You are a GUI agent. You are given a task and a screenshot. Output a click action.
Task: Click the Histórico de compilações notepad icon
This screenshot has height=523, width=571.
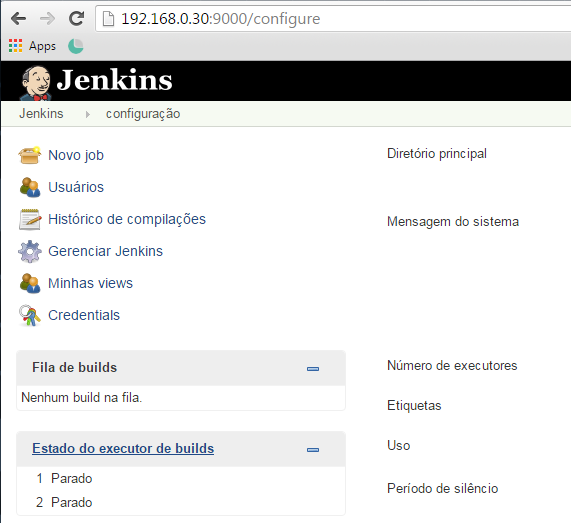point(30,219)
